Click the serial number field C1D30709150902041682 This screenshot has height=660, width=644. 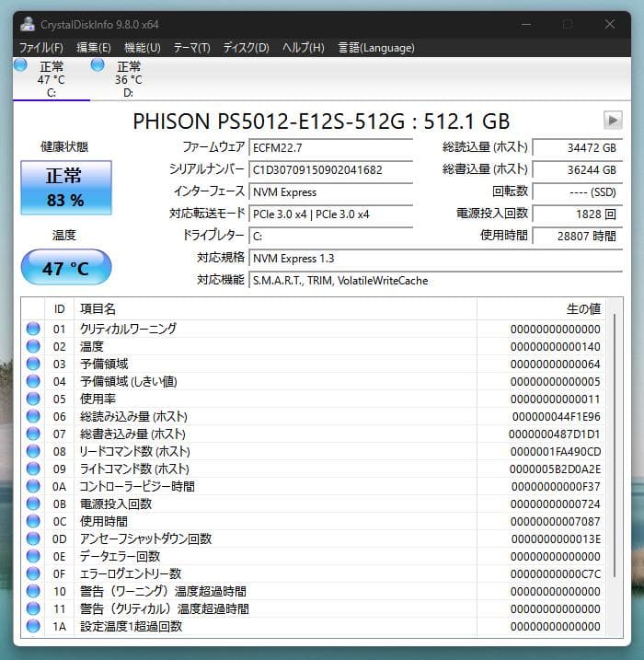pyautogui.click(x=330, y=170)
